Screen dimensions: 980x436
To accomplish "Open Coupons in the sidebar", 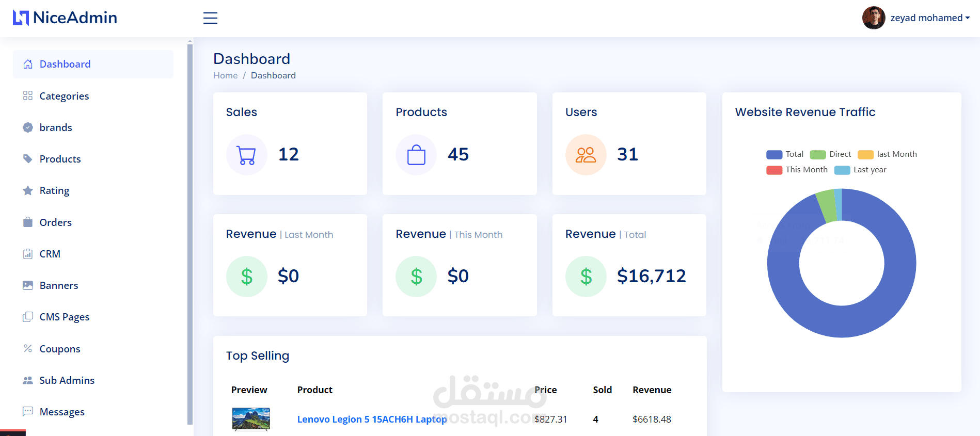I will 93,349.
